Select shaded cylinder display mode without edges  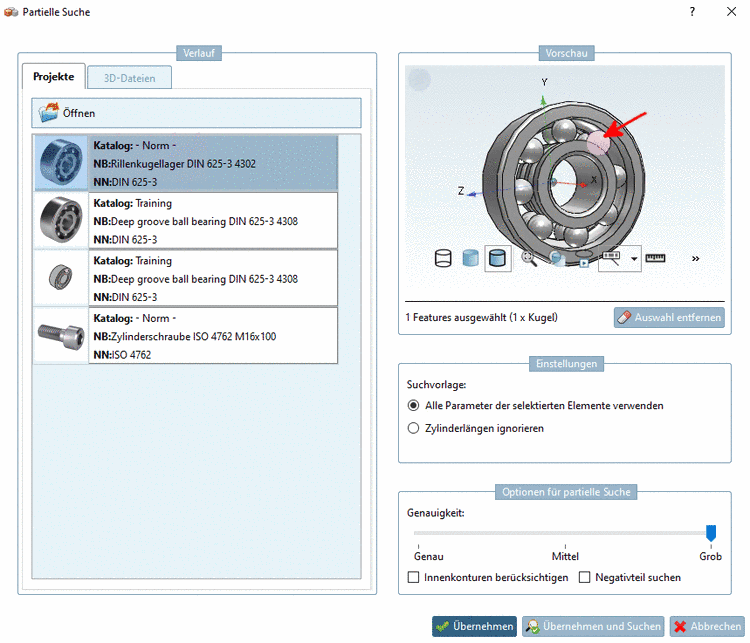point(471,258)
